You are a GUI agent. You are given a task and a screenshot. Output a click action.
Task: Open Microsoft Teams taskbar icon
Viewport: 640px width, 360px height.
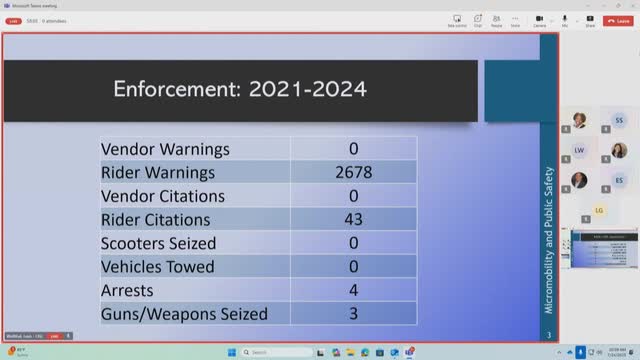tap(409, 352)
